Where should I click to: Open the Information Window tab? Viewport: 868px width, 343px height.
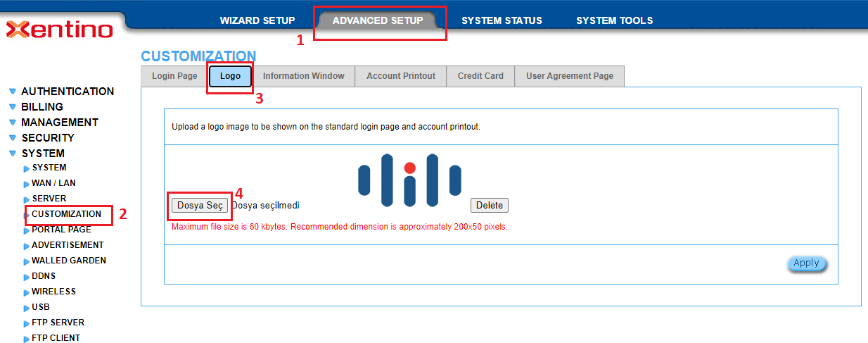pyautogui.click(x=303, y=76)
